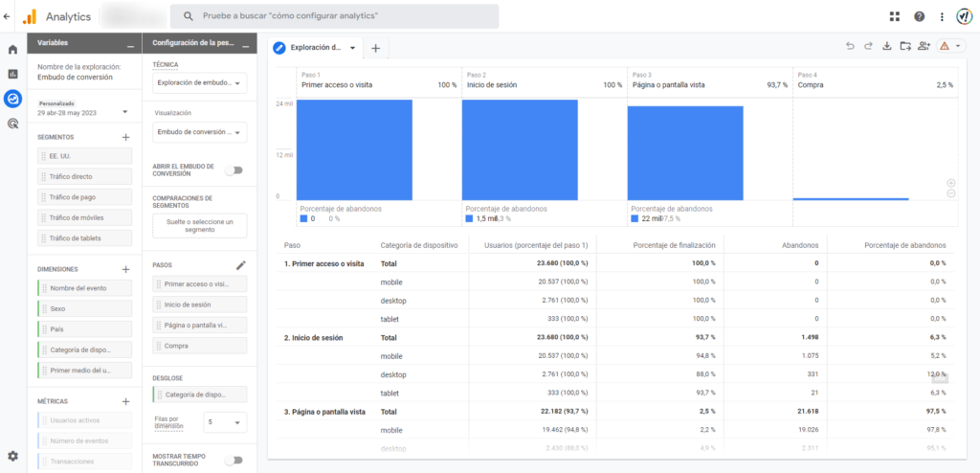Viewport: 980px width, 473px height.
Task: Add a new exploration tab
Action: [x=375, y=48]
